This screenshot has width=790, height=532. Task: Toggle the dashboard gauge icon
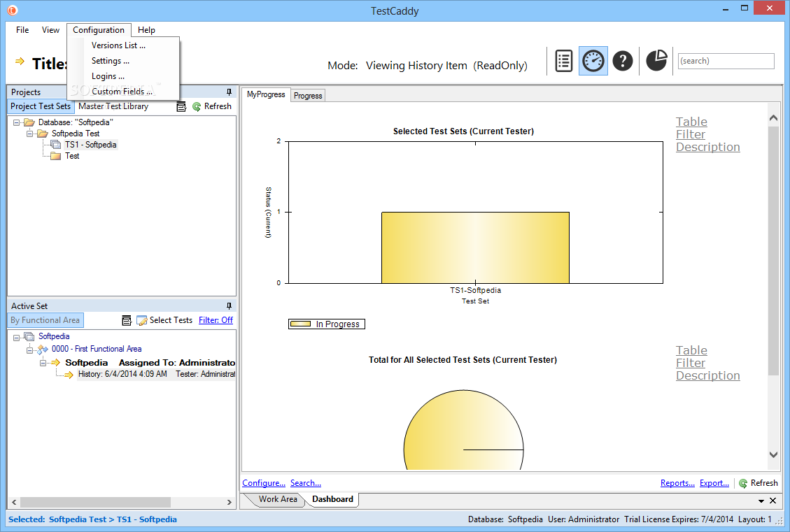point(593,61)
